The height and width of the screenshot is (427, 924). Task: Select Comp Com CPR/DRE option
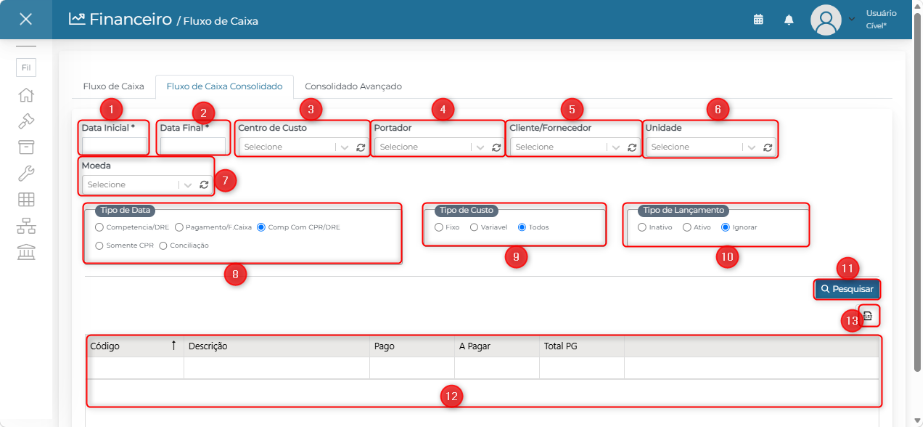point(262,227)
